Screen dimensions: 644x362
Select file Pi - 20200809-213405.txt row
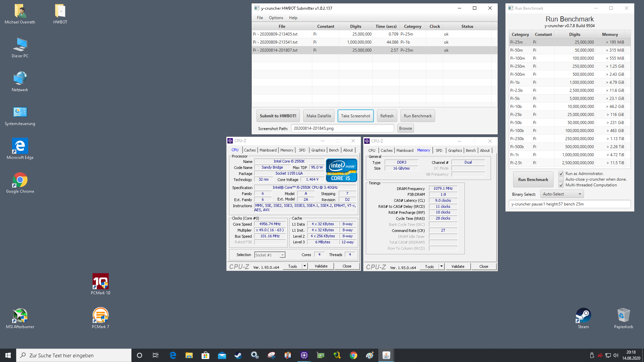coord(374,34)
